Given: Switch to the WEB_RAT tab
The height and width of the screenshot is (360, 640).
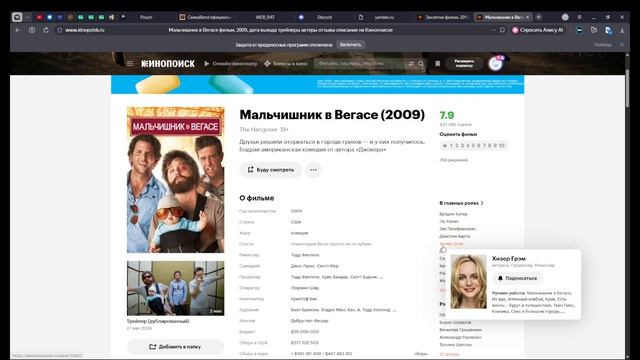Looking at the screenshot, I should (265, 17).
